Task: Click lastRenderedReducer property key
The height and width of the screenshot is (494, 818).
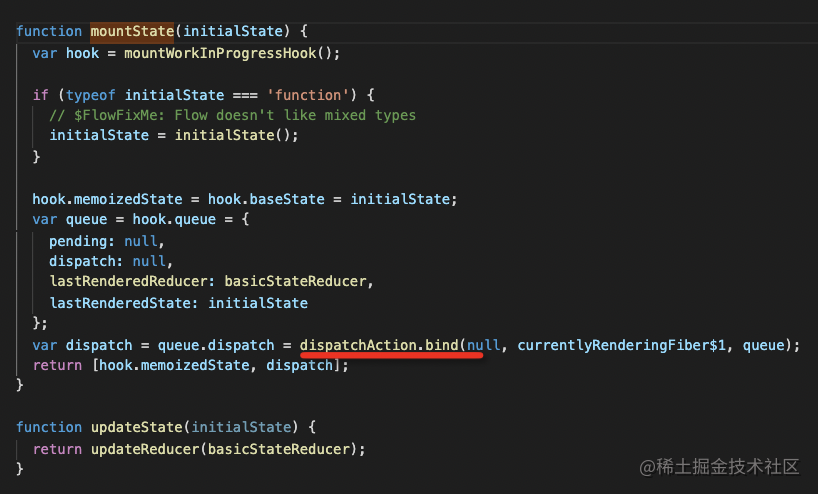Action: [x=128, y=281]
